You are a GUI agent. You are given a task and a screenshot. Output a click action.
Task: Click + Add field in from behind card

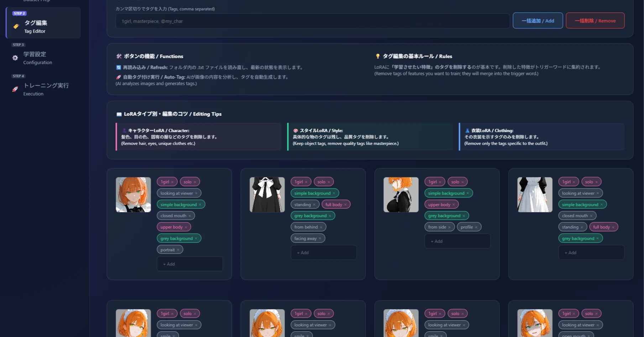click(x=324, y=253)
